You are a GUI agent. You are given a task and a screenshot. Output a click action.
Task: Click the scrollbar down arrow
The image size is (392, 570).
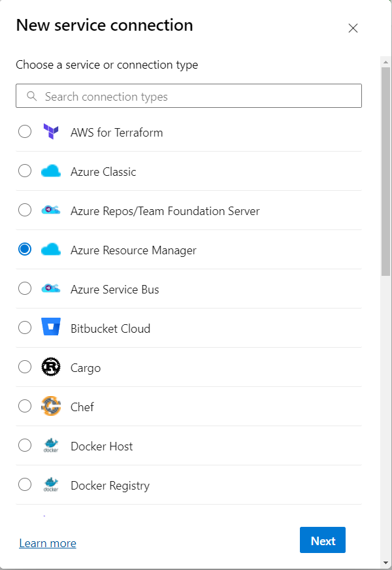pos(386,563)
